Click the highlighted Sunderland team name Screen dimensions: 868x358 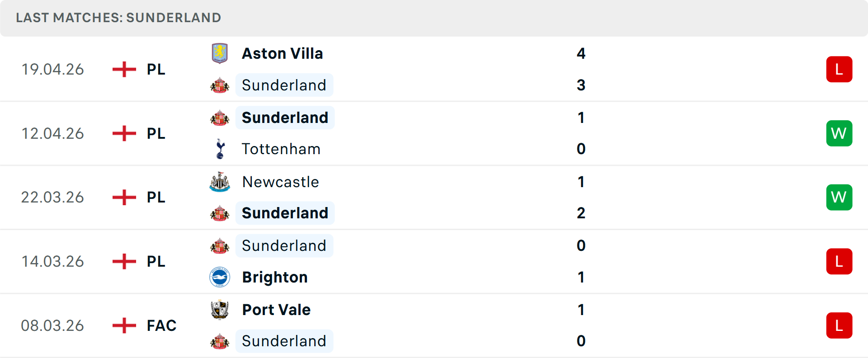click(284, 118)
